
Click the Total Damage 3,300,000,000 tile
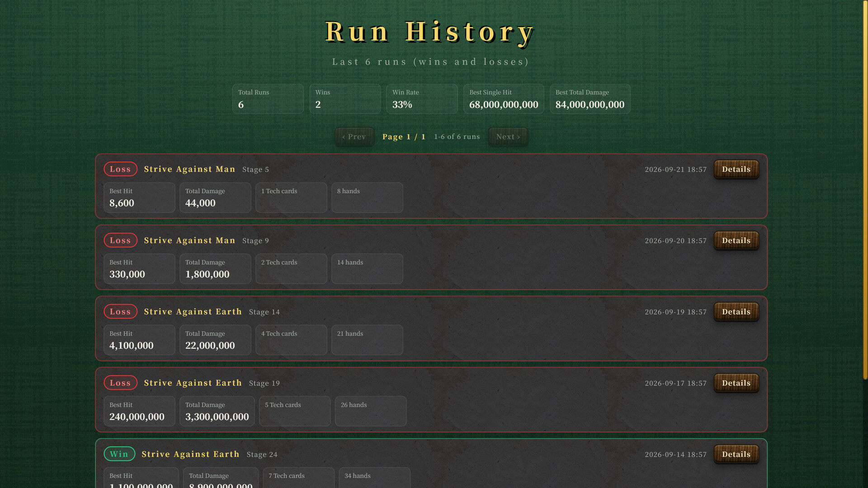217,411
